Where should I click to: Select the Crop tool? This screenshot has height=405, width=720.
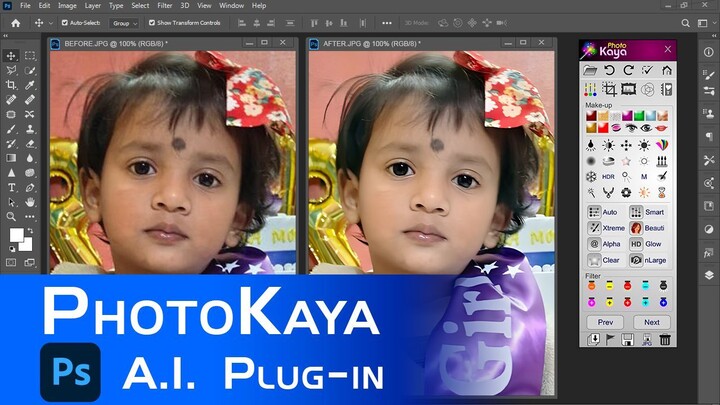coord(11,85)
